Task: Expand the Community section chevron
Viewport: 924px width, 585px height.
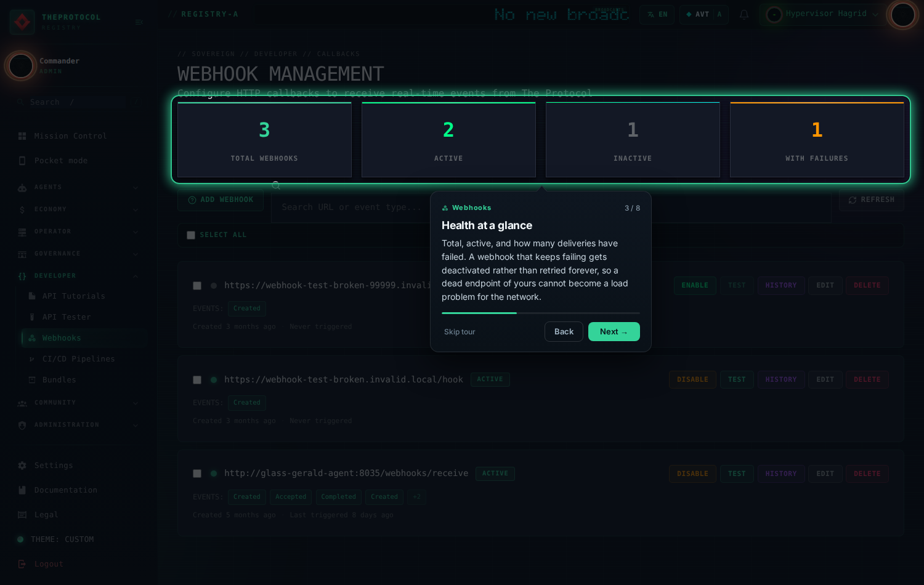Action: 136,403
